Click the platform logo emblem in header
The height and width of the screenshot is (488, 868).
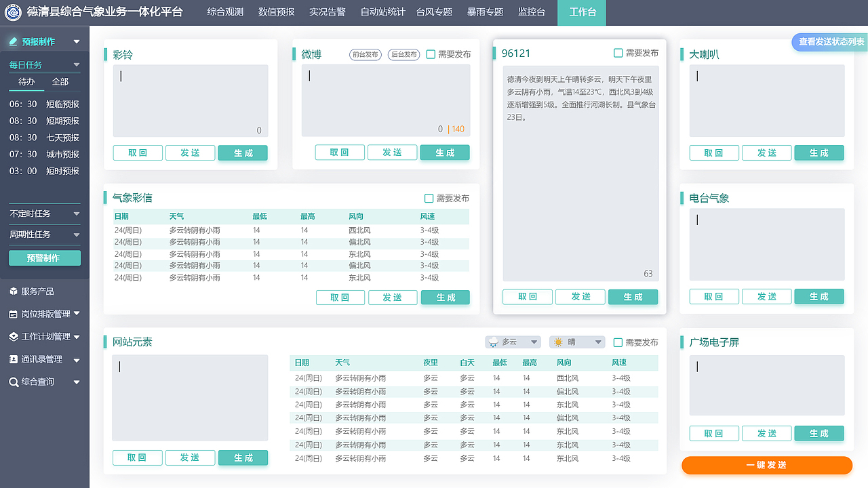[x=14, y=12]
